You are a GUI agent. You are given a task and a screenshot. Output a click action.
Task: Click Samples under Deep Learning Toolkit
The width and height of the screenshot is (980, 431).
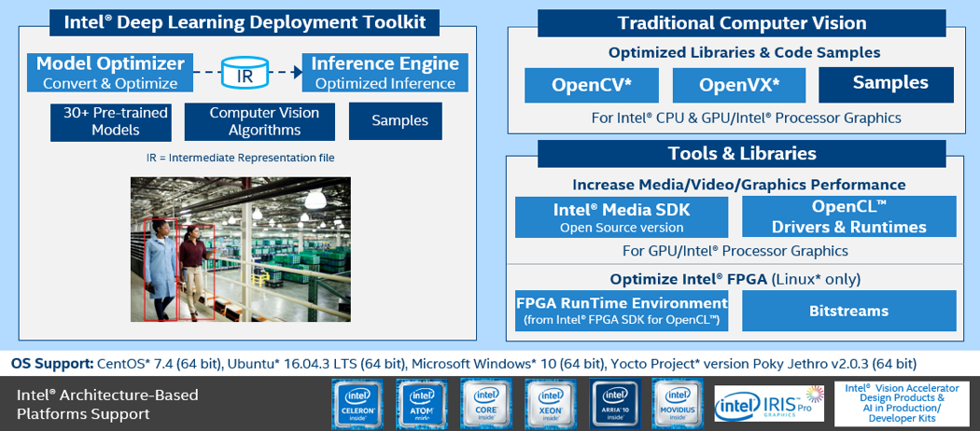(399, 120)
